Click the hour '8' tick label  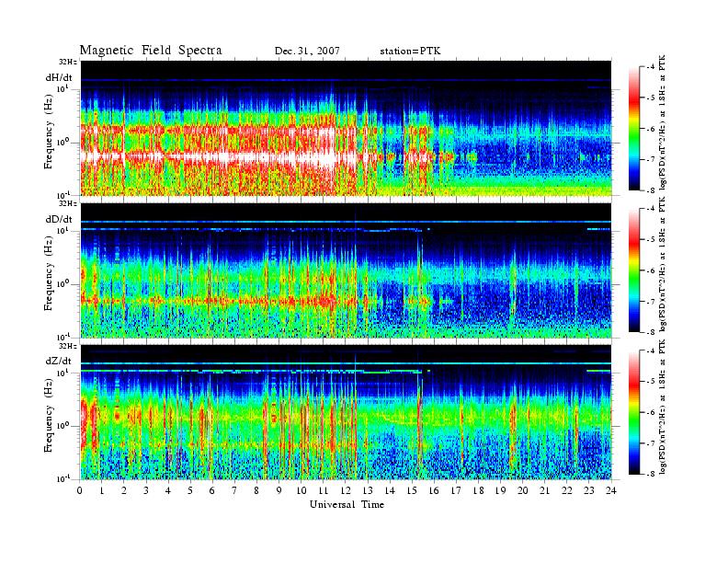[256, 490]
